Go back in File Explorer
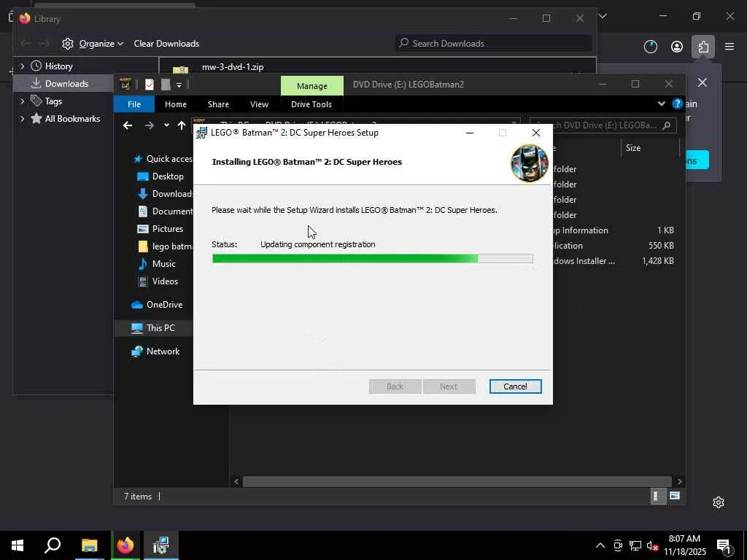 (127, 125)
